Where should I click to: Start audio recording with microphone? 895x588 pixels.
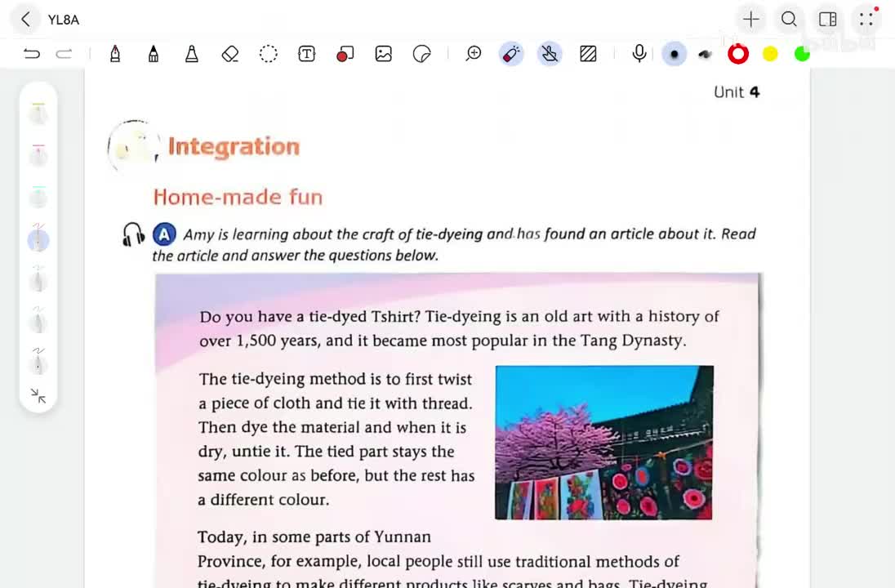[639, 53]
